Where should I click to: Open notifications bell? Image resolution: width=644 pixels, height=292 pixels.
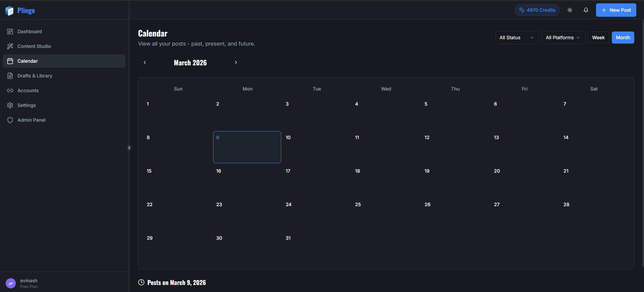[586, 10]
